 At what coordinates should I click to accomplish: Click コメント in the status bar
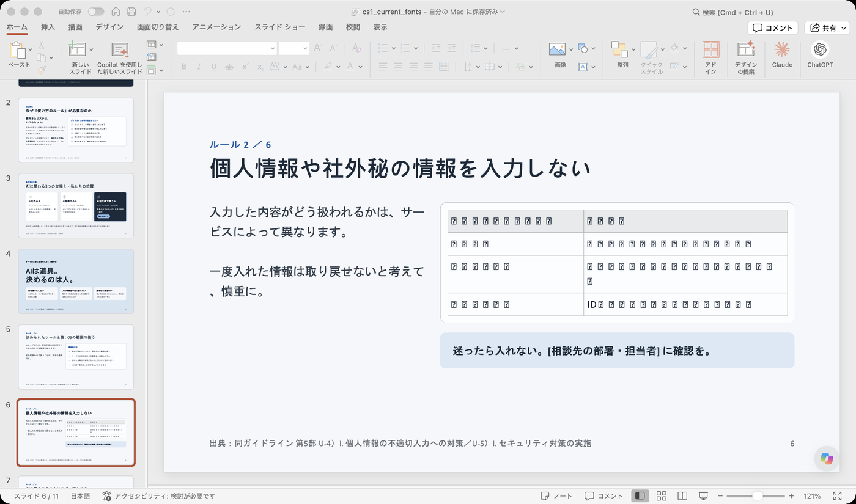(x=603, y=495)
